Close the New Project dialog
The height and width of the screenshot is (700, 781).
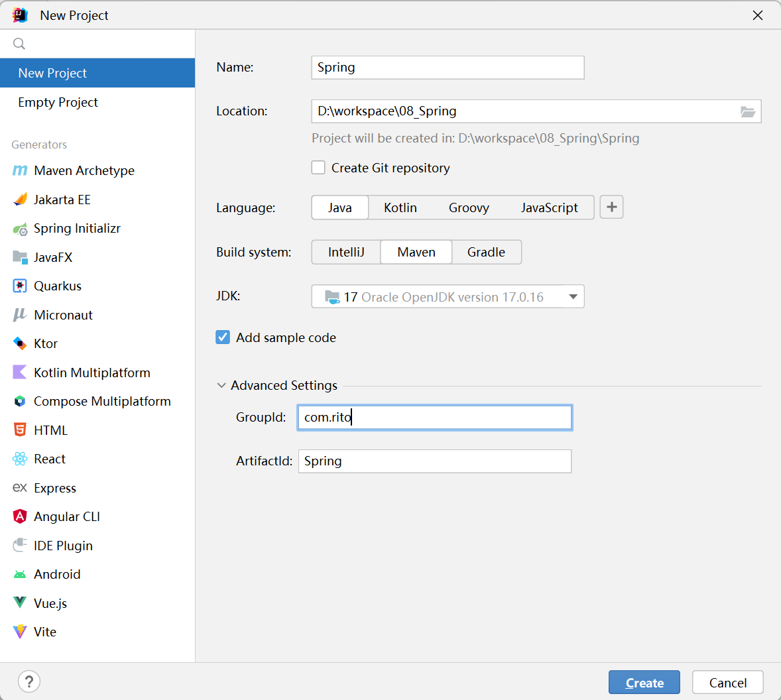tap(758, 15)
